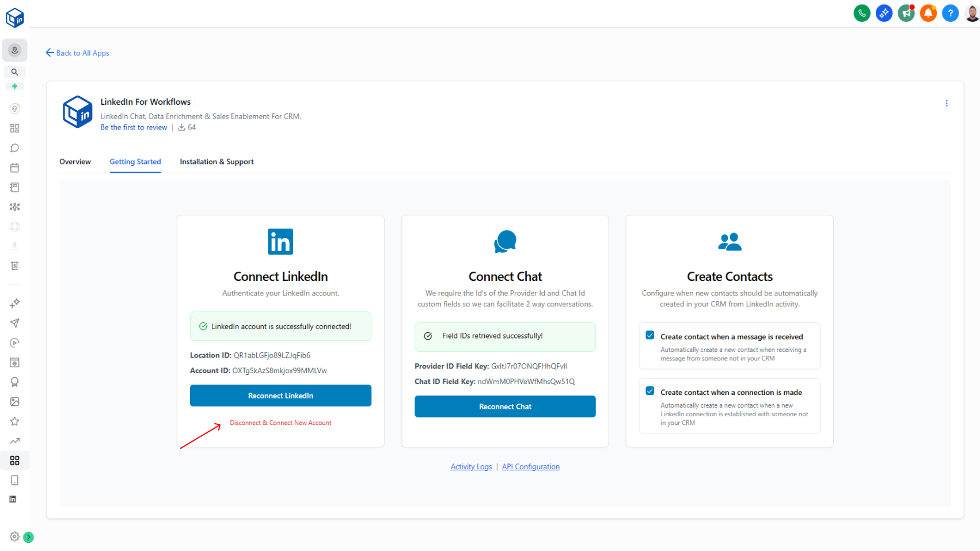Uncheck 'Create contact when a message is received'
Image resolution: width=980 pixels, height=551 pixels.
pos(649,335)
